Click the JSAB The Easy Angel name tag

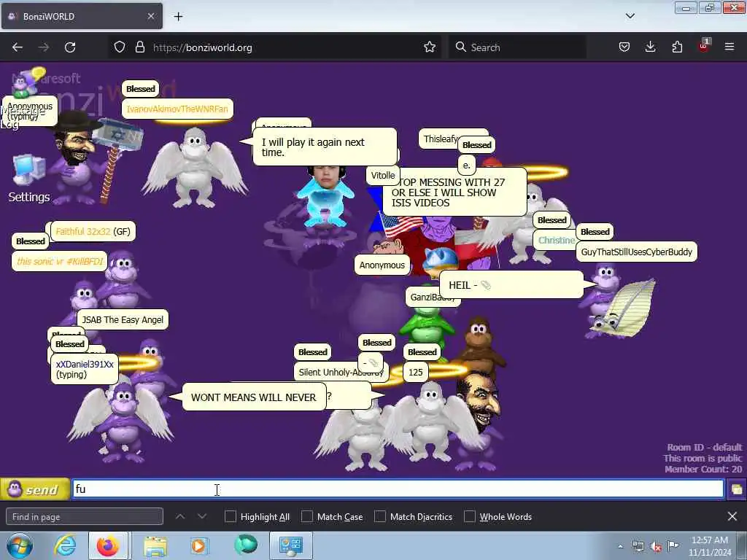[123, 319]
